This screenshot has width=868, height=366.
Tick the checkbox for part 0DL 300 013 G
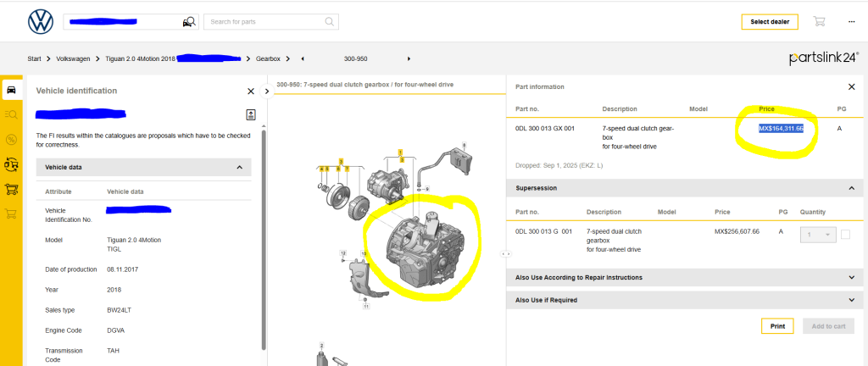[x=845, y=235]
